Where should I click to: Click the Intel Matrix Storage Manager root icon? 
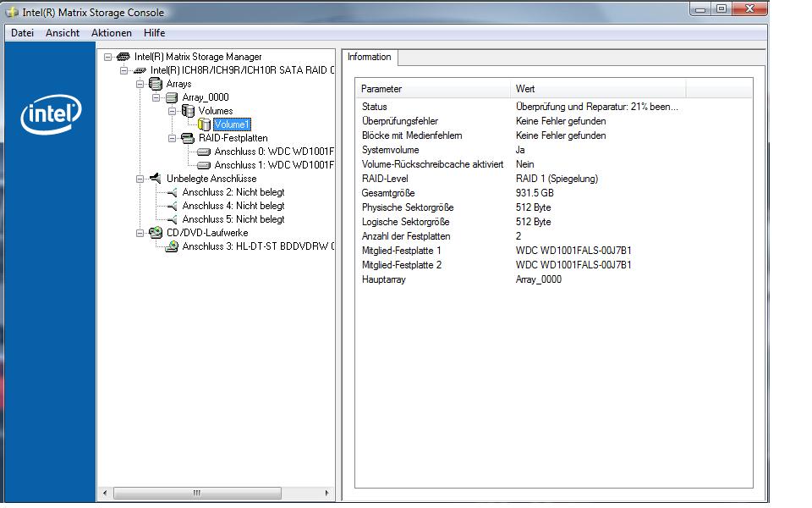pyautogui.click(x=123, y=57)
